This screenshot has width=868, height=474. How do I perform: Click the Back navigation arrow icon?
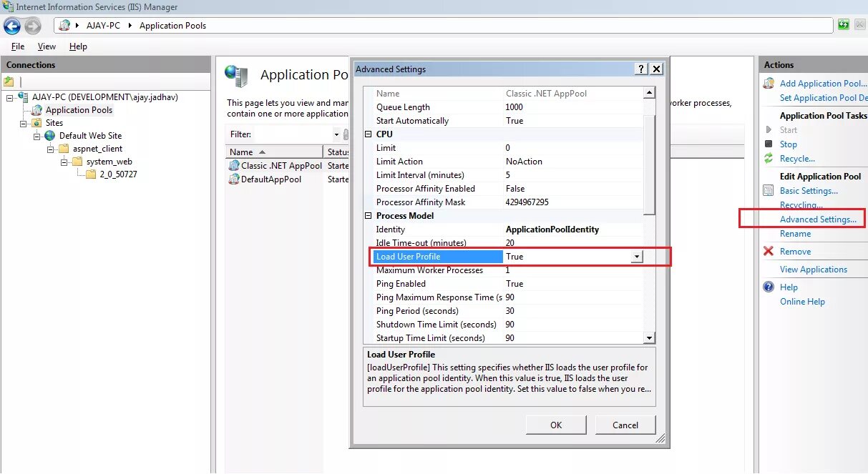[x=11, y=26]
